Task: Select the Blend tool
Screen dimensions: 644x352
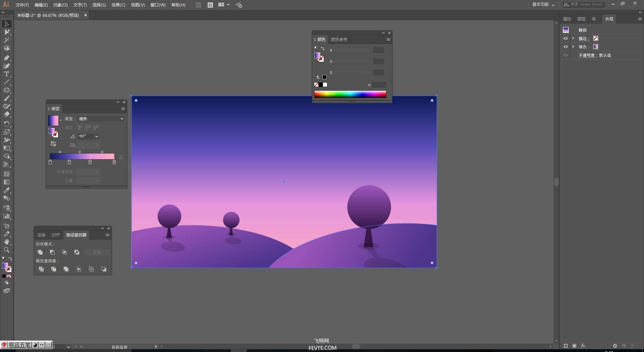Action: click(x=6, y=199)
